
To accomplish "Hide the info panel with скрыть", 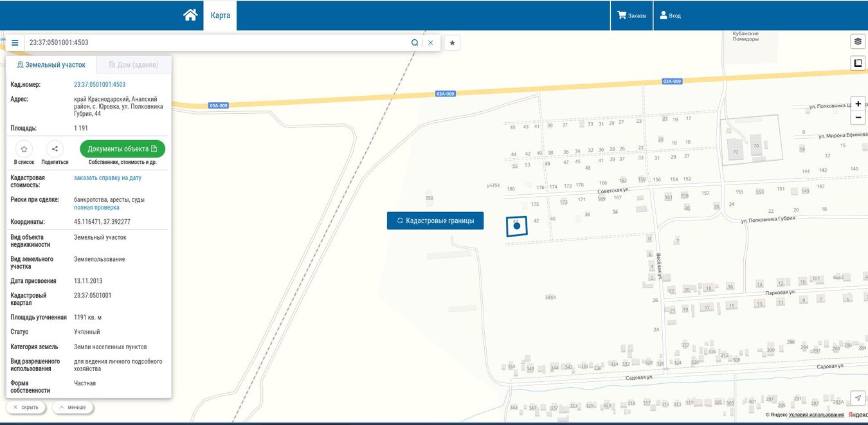I will [26, 407].
